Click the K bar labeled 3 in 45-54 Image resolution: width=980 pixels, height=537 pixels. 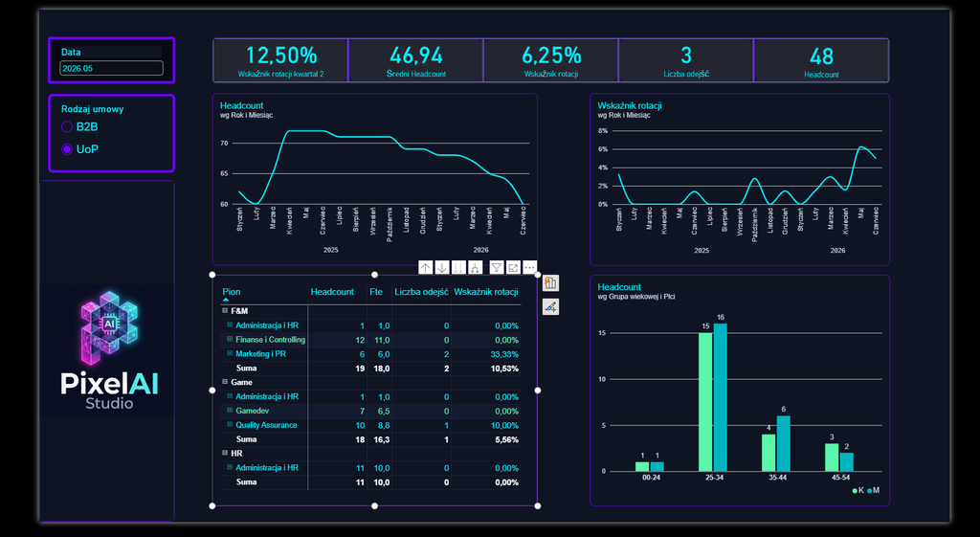pos(832,458)
